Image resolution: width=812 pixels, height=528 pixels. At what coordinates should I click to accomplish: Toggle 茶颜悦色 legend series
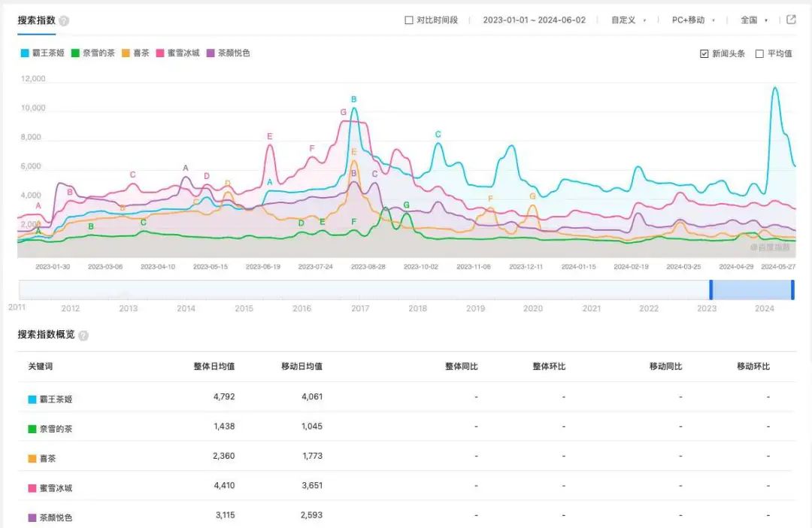[x=229, y=53]
